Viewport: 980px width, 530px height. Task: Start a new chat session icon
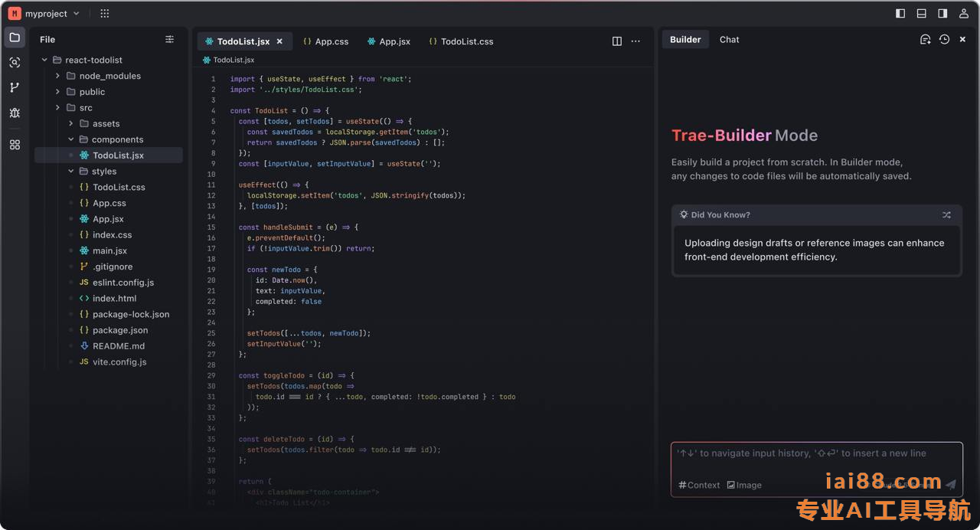click(x=925, y=40)
